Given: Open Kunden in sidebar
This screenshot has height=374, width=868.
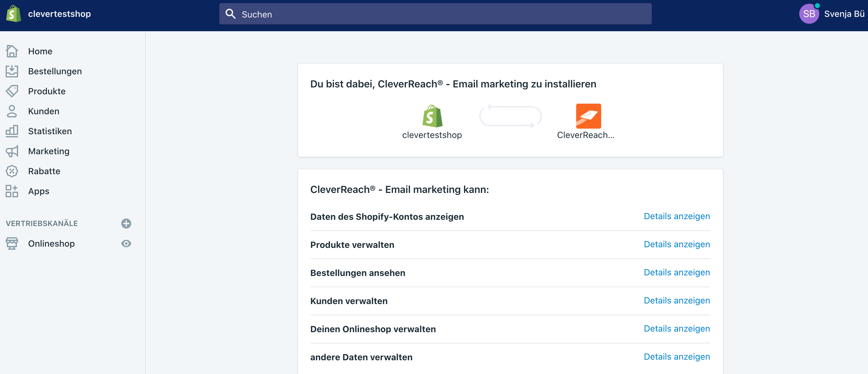Looking at the screenshot, I should [x=44, y=111].
